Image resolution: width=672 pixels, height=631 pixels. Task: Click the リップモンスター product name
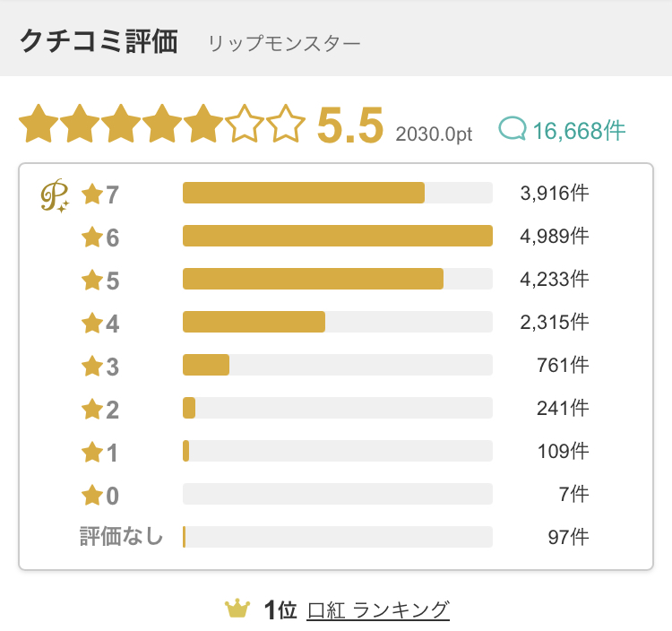(284, 44)
